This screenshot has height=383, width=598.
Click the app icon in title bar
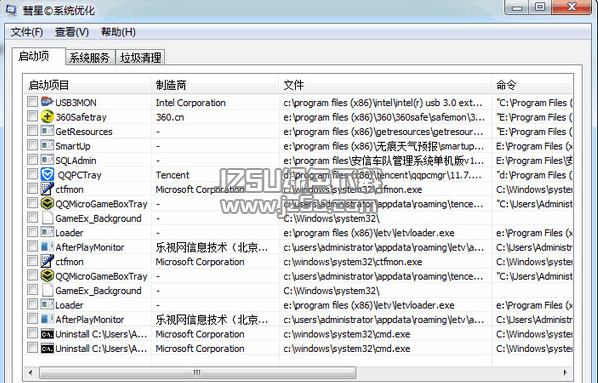pos(11,10)
